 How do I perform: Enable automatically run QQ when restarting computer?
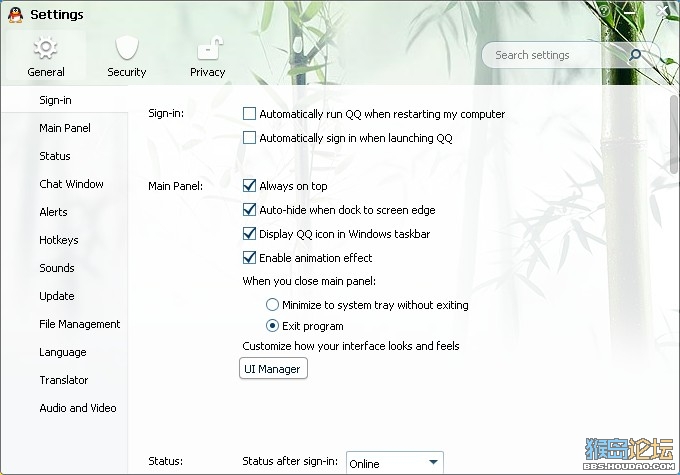[x=249, y=114]
